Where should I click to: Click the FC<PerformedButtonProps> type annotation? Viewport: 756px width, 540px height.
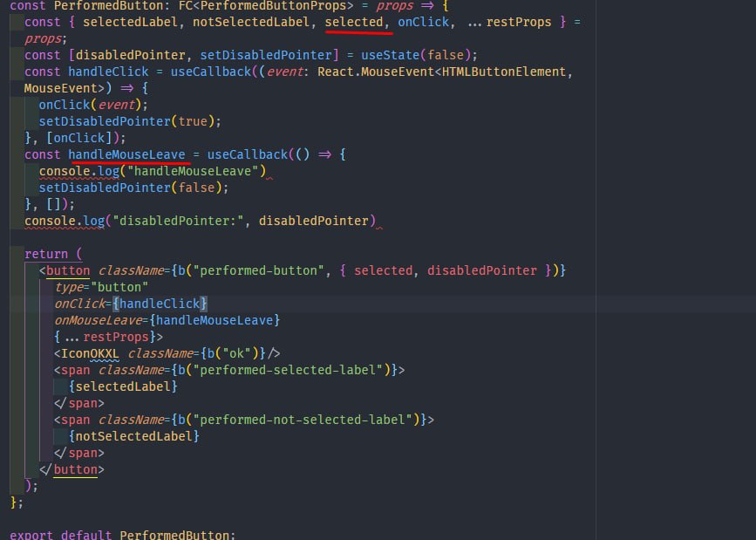pos(266,6)
